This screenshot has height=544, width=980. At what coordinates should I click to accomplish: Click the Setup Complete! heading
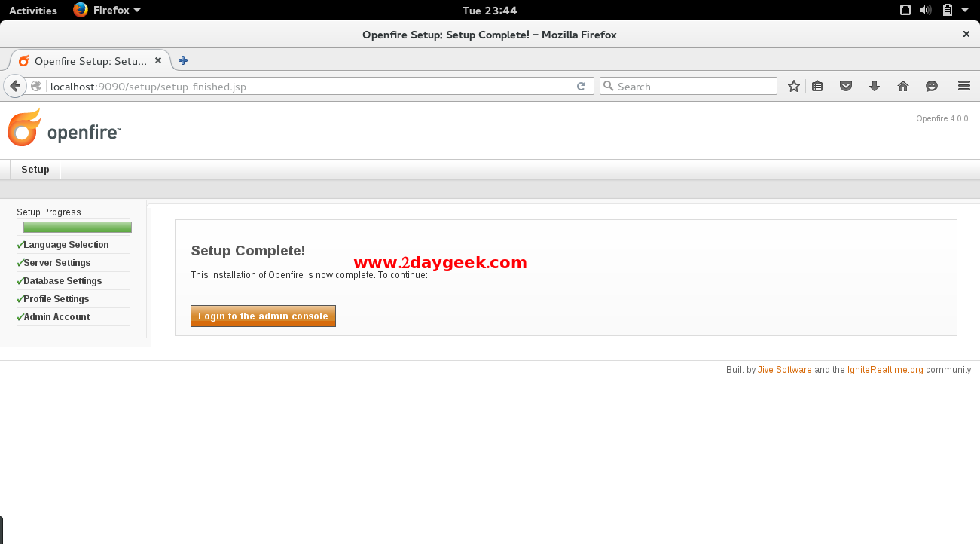[249, 251]
